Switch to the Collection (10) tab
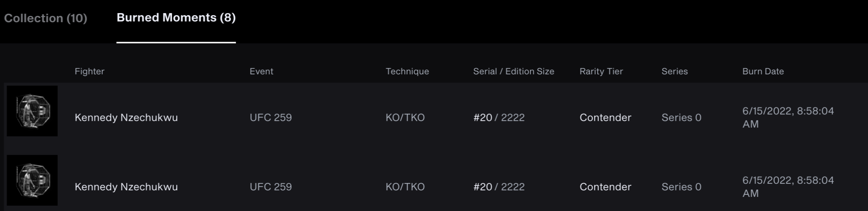The image size is (868, 211). click(x=45, y=18)
